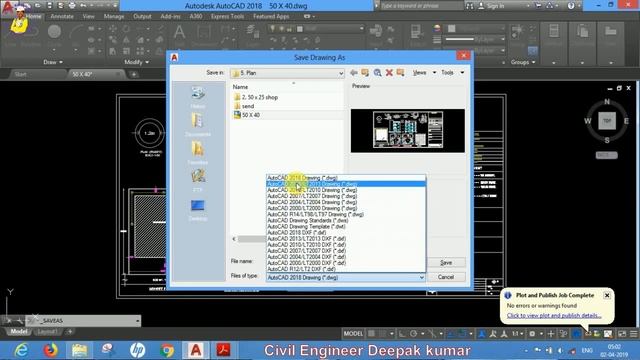
Task: Click the MODEL status bar button
Action: tap(353, 334)
